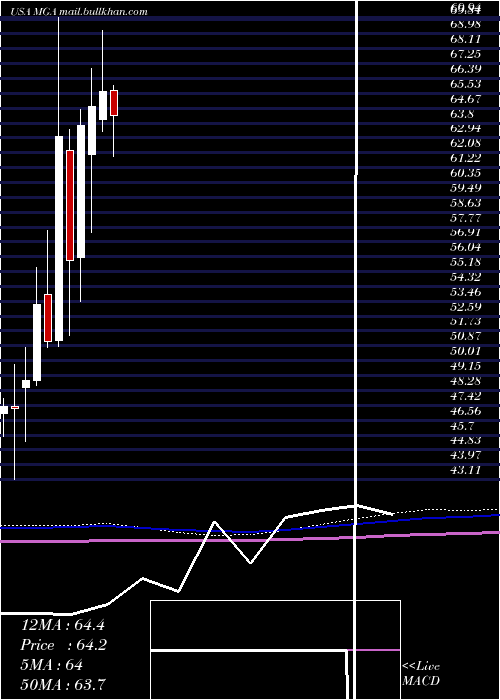Click the 52.59 price axis label
The image size is (500, 700).
(466, 307)
